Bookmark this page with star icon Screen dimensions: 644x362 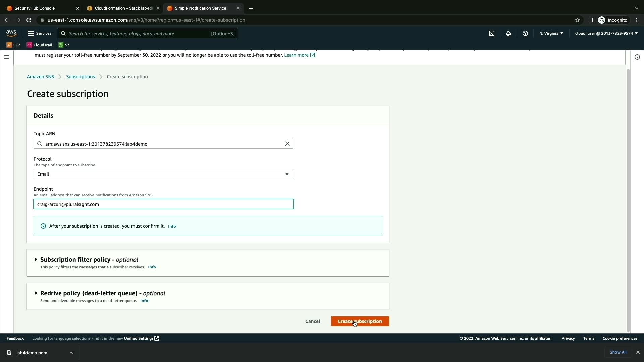coord(577,20)
